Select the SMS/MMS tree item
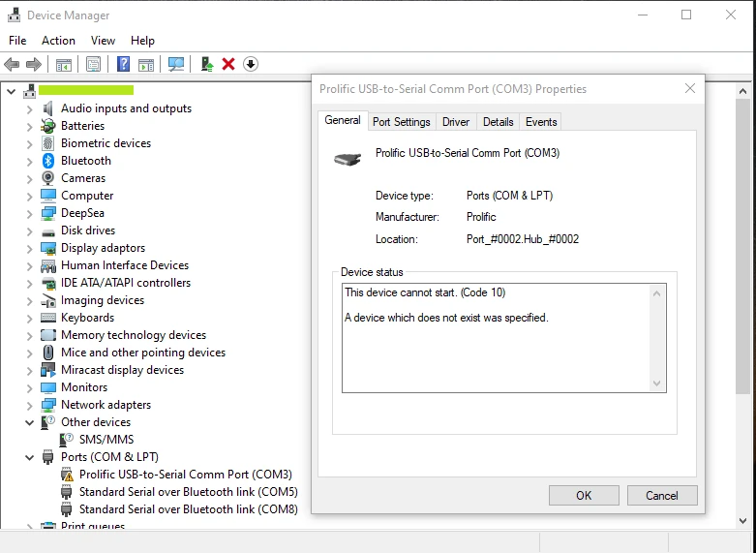756x553 pixels. click(x=106, y=440)
